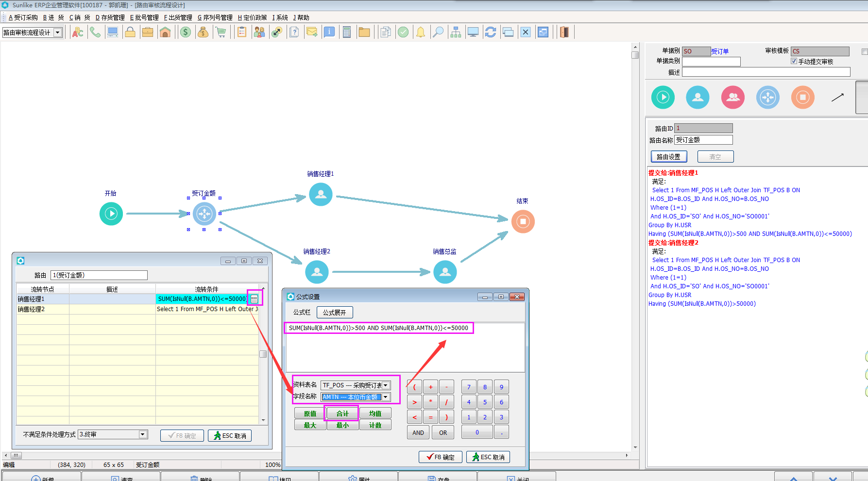Select the orange end node tool in palette
This screenshot has width=868, height=481.
(803, 97)
